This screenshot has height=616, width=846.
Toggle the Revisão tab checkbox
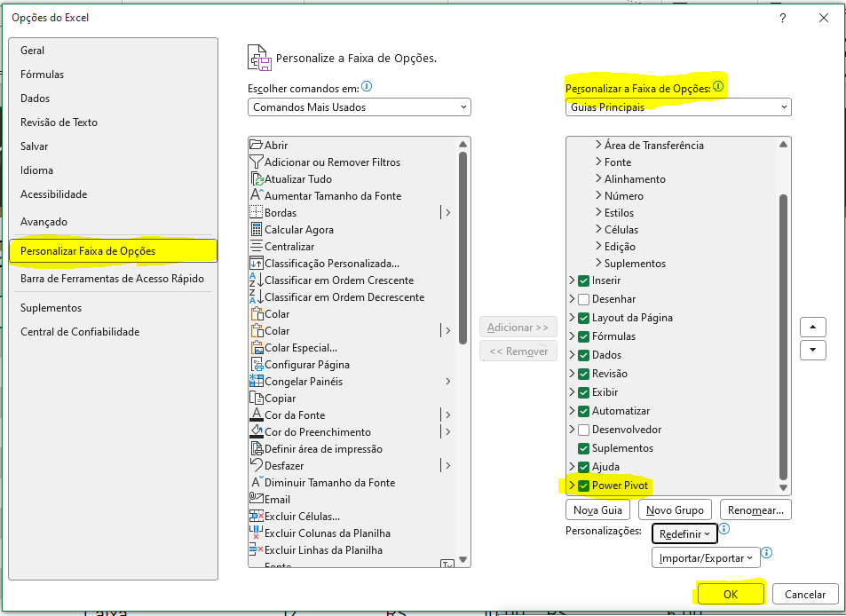(x=583, y=374)
